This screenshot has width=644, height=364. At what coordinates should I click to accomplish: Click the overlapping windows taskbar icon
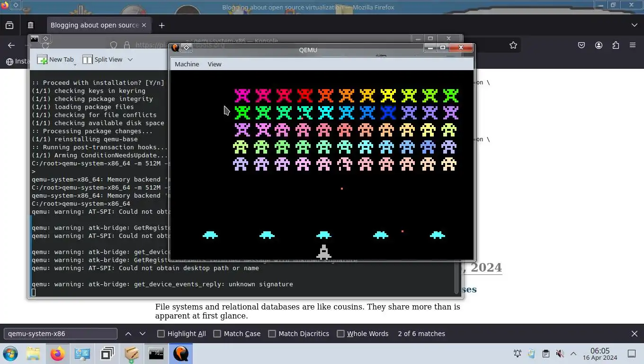coord(107,354)
